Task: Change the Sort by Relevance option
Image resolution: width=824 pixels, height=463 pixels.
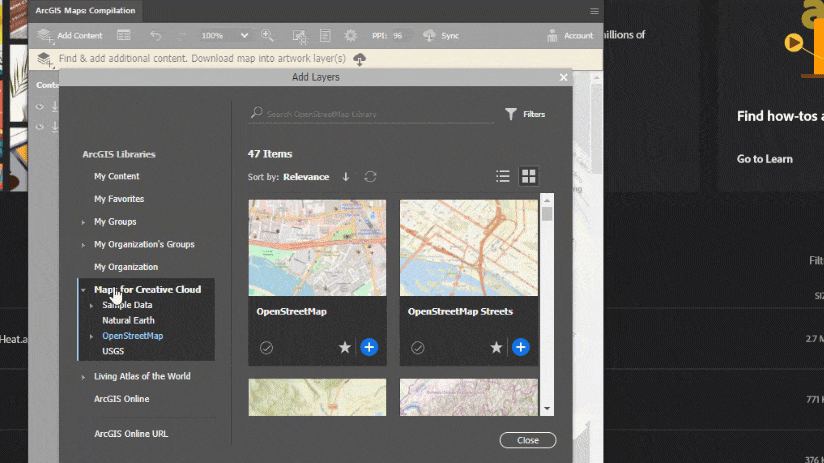Action: point(306,177)
